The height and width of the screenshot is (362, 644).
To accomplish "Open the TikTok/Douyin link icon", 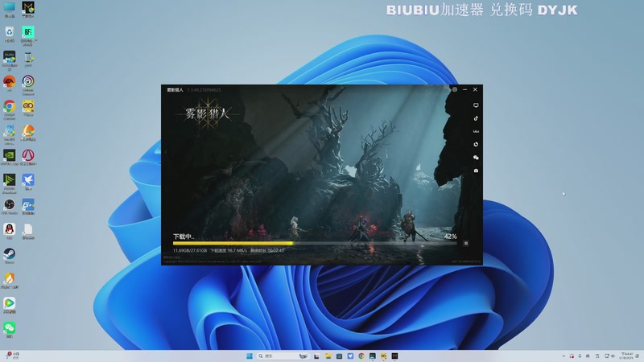I will pos(476,118).
